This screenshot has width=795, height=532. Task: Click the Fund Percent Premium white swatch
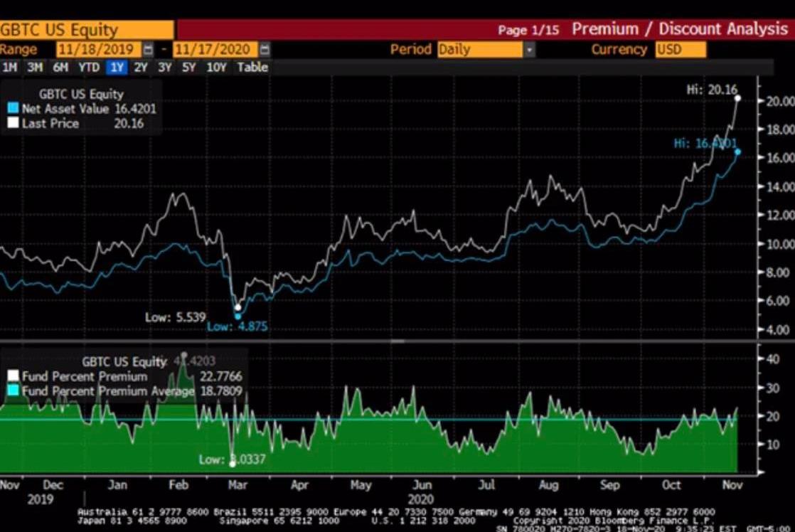(14, 376)
